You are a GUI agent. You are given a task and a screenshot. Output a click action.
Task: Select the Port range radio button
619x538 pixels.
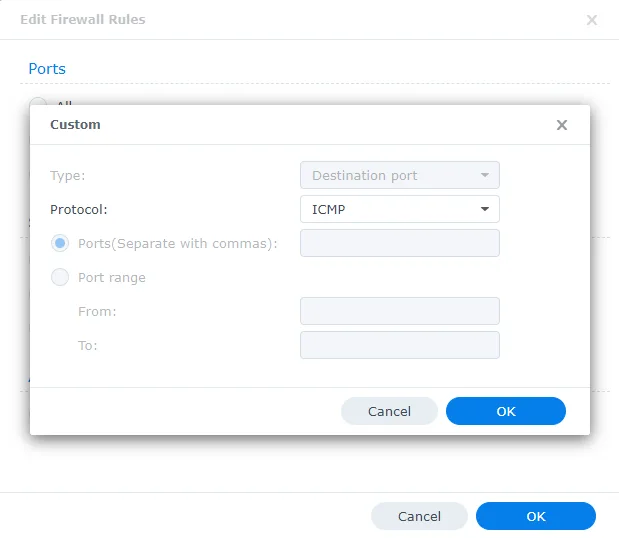pos(60,277)
